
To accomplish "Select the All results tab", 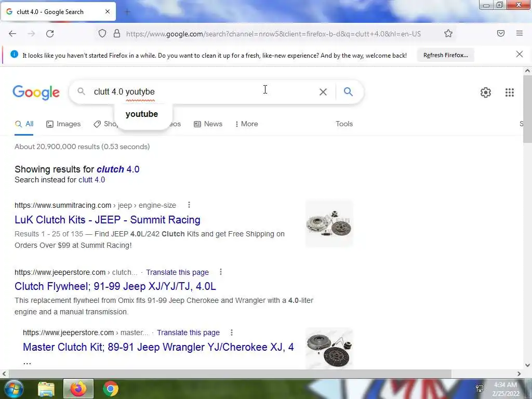I will tap(24, 124).
